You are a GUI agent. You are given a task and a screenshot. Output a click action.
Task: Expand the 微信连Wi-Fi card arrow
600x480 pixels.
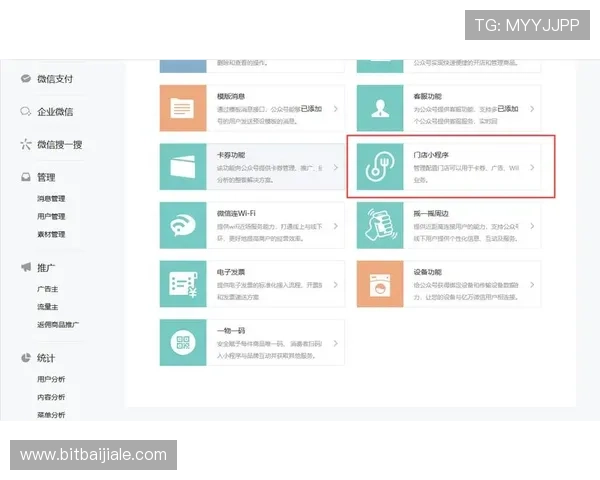[336, 226]
